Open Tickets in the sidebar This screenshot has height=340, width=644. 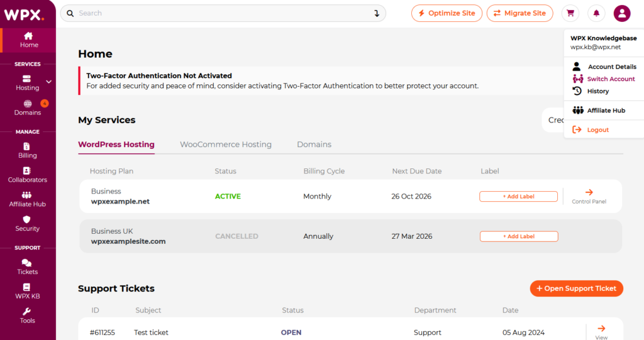click(x=28, y=267)
